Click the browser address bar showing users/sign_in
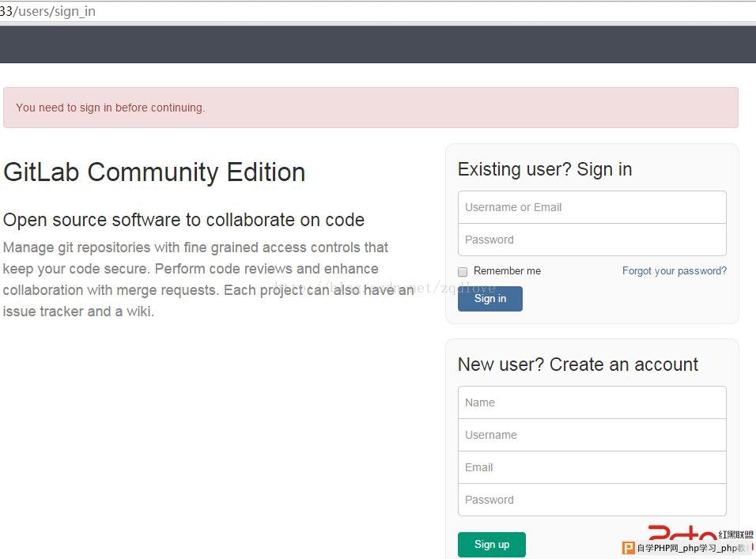756x559 pixels. click(x=378, y=11)
